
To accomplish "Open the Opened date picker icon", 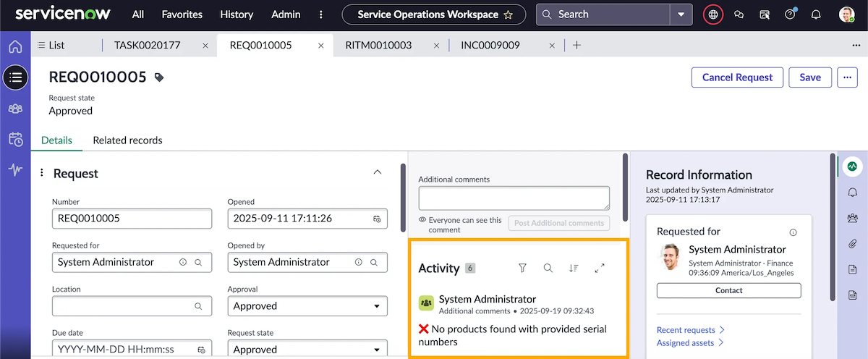I will point(377,219).
